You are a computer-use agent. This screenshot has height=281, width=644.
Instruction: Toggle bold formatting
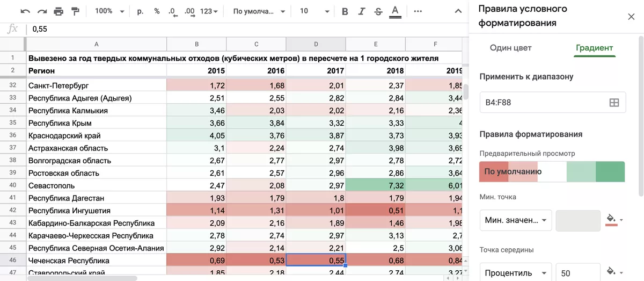point(345,11)
